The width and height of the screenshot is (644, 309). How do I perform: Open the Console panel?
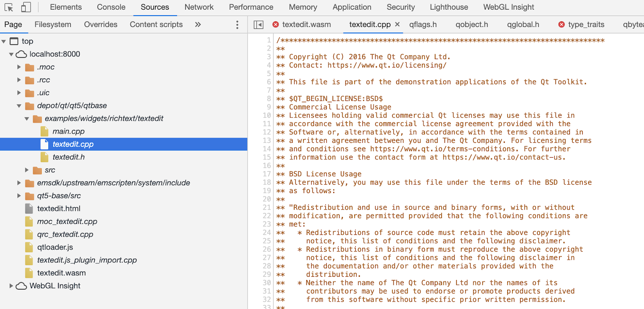coord(111,7)
